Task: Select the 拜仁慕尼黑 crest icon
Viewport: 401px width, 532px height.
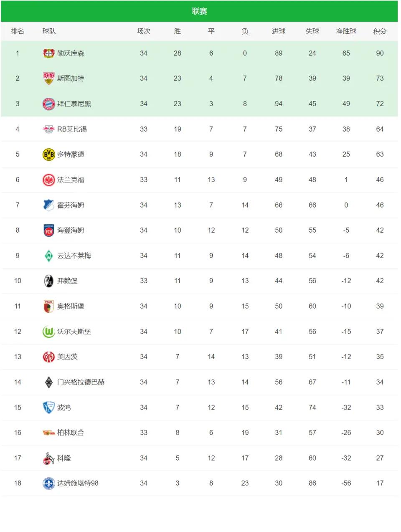Action: pos(49,104)
